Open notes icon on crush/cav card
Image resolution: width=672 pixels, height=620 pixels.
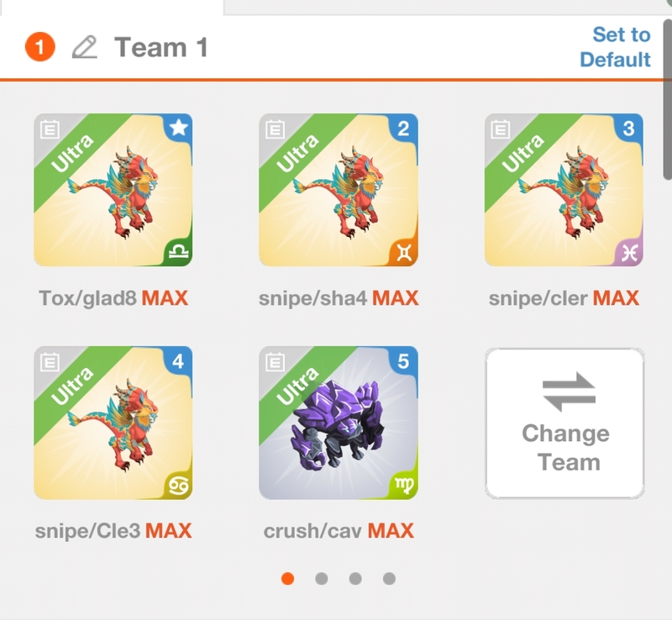click(x=276, y=362)
